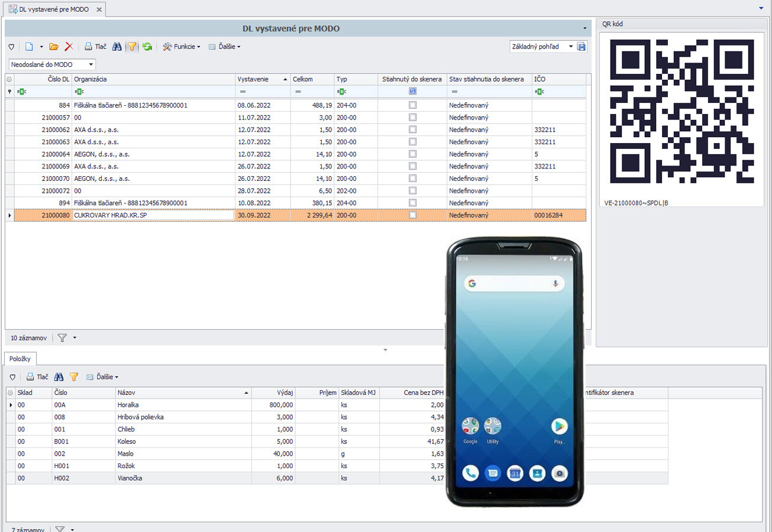Switch to the Položky tab

20,358
